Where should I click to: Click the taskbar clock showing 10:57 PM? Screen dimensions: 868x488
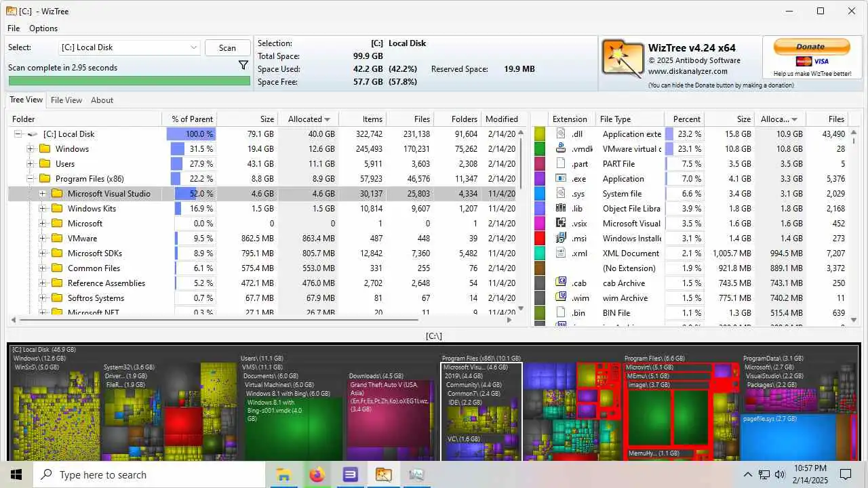(x=810, y=468)
